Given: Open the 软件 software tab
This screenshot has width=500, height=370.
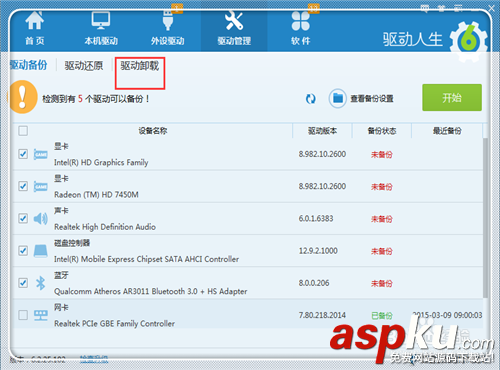Looking at the screenshot, I should (301, 28).
